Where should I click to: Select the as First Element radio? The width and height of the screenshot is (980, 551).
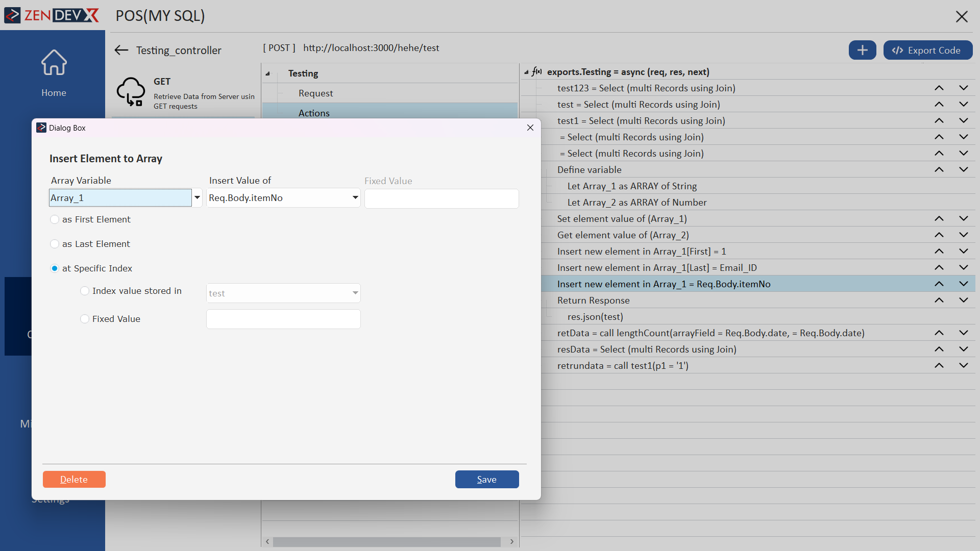pyautogui.click(x=55, y=219)
